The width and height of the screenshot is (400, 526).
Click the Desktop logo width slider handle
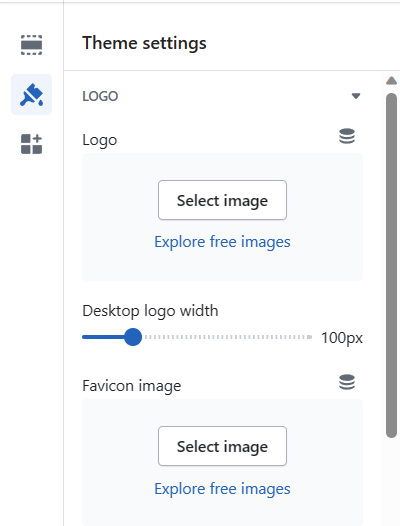(x=133, y=337)
